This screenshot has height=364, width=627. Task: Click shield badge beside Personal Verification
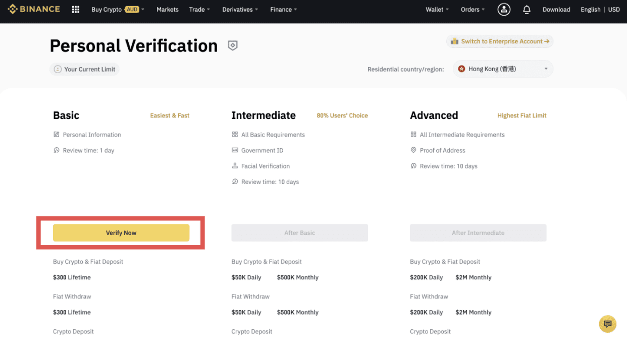click(233, 46)
